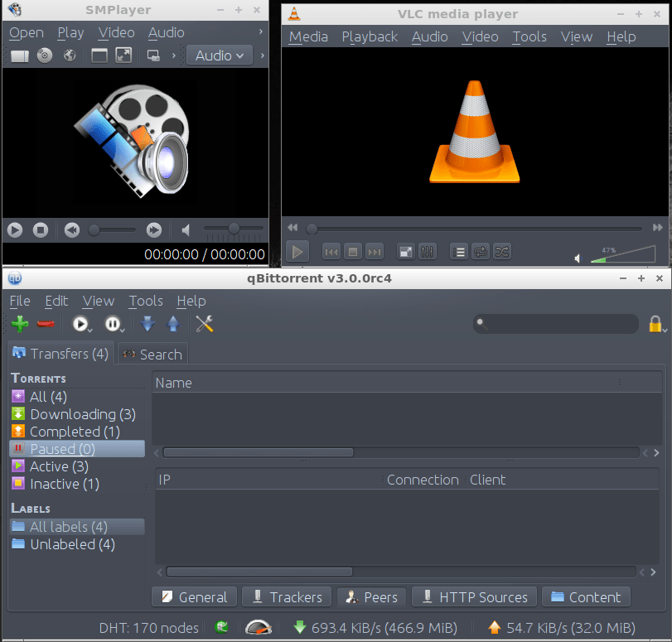672x642 pixels.
Task: Click the SMPlayer forward button
Action: click(x=154, y=230)
